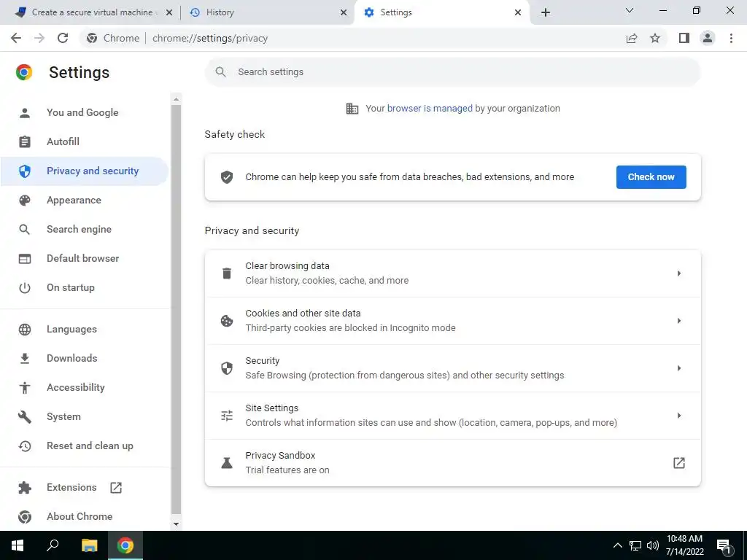Expand the Security row arrow

click(x=679, y=368)
